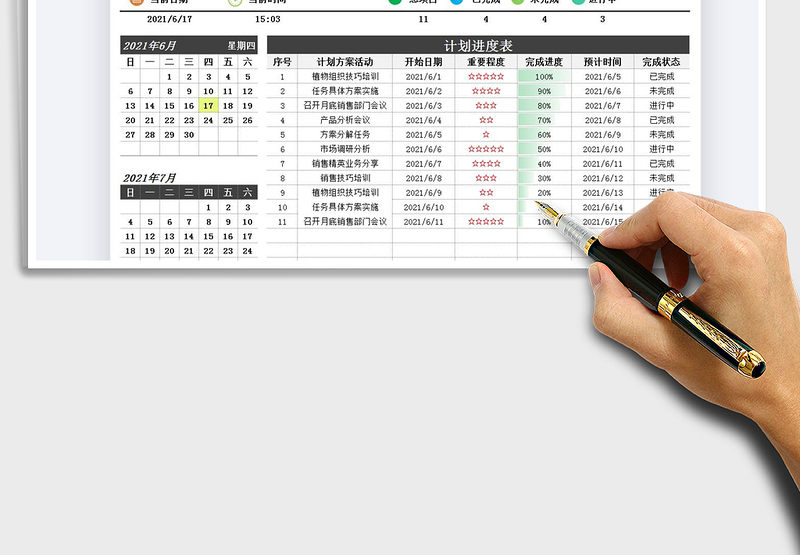
Task: Click the 90% progress bar cell
Action: (x=544, y=91)
